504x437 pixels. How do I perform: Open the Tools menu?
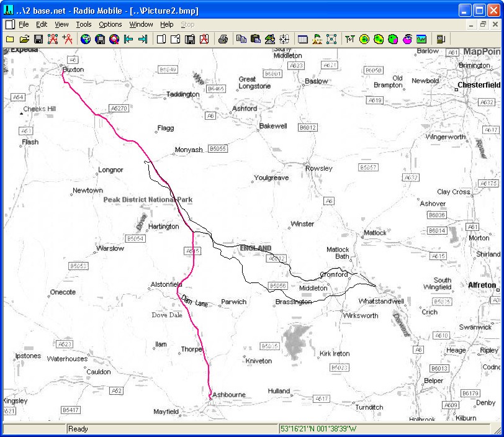84,24
